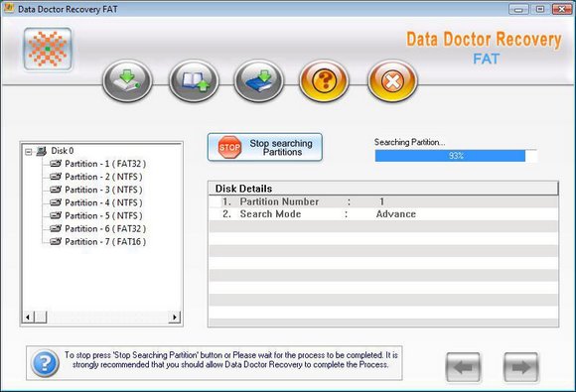Close the Data Doctor Recovery window

pyautogui.click(x=562, y=9)
